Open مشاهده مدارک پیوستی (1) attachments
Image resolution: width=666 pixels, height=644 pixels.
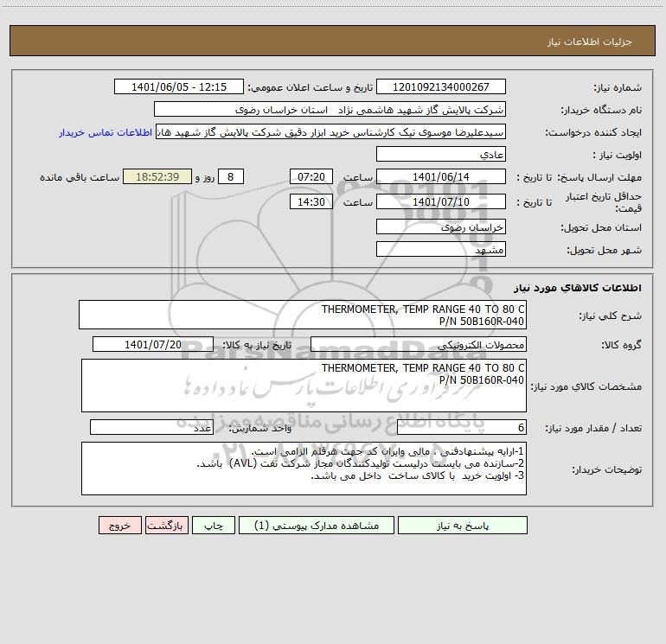[x=317, y=525]
